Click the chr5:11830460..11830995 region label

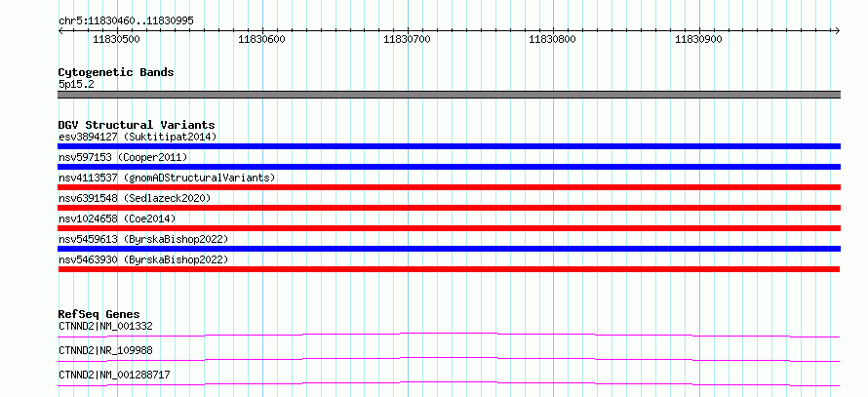click(x=126, y=21)
